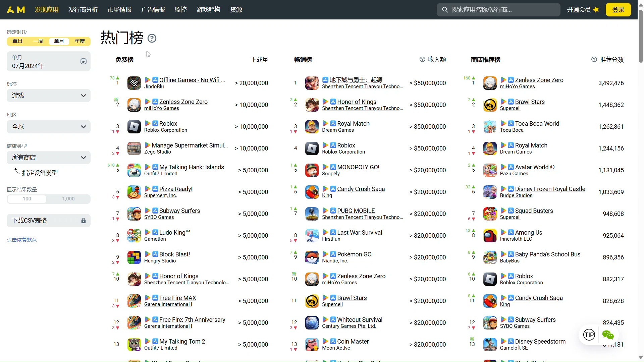Click 3,492,476 featured score value
644x362 pixels.
click(x=611, y=83)
